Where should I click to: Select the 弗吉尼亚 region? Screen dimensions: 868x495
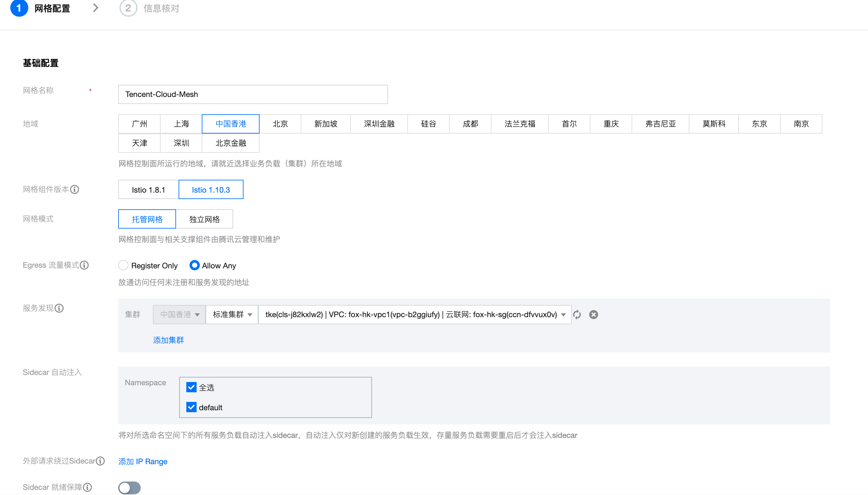661,124
